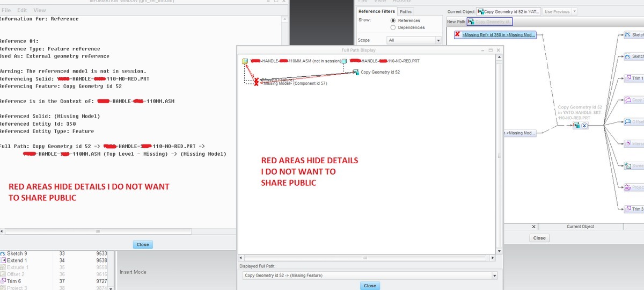
Task: Select the lower Missing Mod node in graph
Action: coord(520,133)
